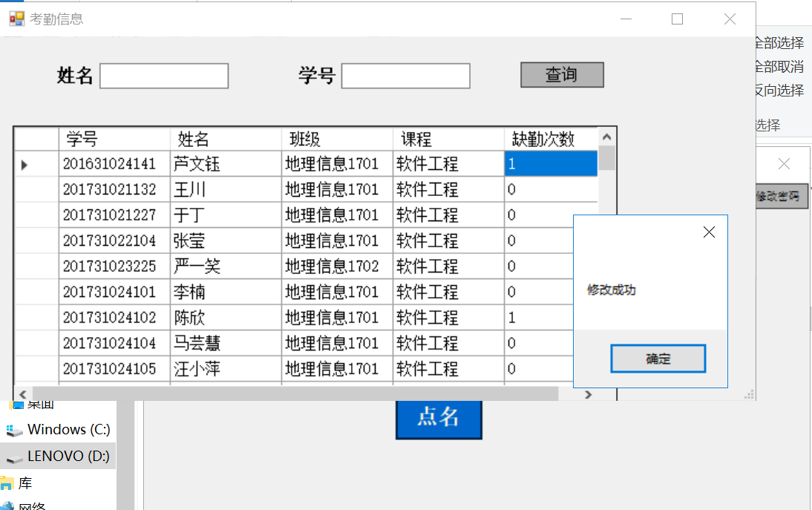This screenshot has width=812, height=510.
Task: Click the 查询 search button
Action: click(562, 75)
